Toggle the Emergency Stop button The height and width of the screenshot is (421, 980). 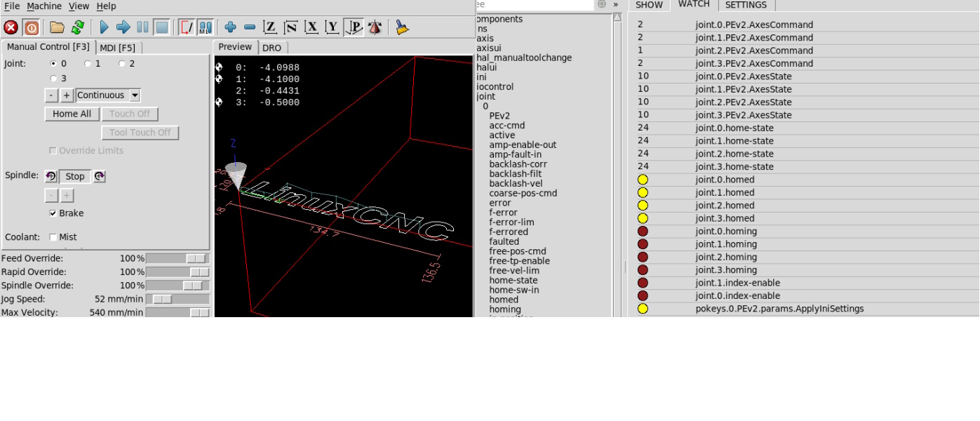[11, 27]
